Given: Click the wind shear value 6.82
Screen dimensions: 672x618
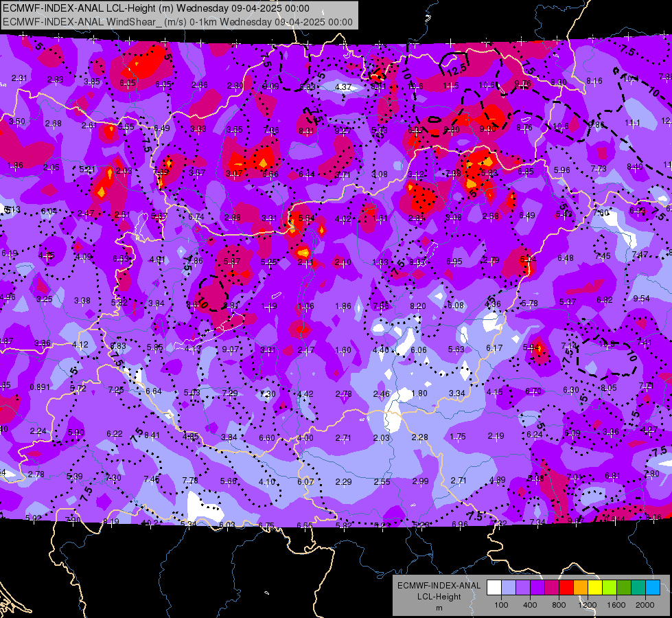Looking at the screenshot, I should coord(605,300).
